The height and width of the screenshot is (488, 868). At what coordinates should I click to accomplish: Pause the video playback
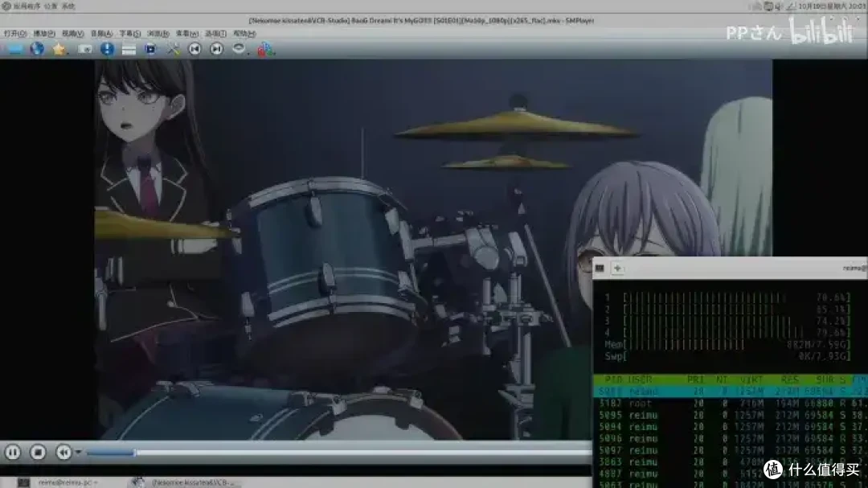point(13,453)
